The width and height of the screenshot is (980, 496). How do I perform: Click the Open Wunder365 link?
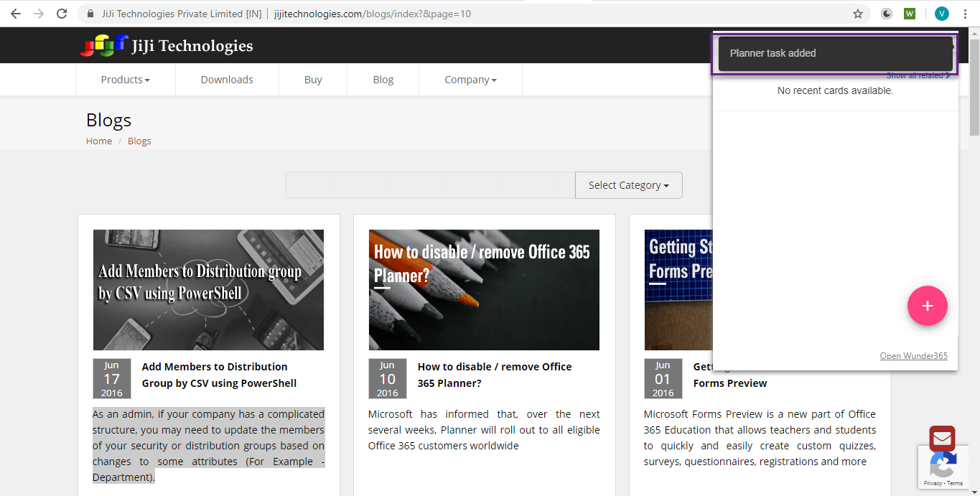tap(913, 356)
